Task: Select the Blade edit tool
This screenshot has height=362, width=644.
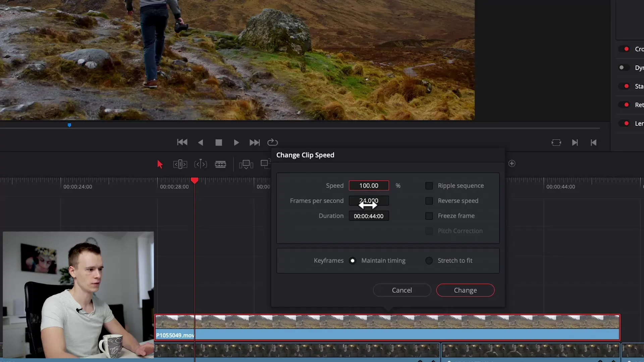Action: point(220,164)
